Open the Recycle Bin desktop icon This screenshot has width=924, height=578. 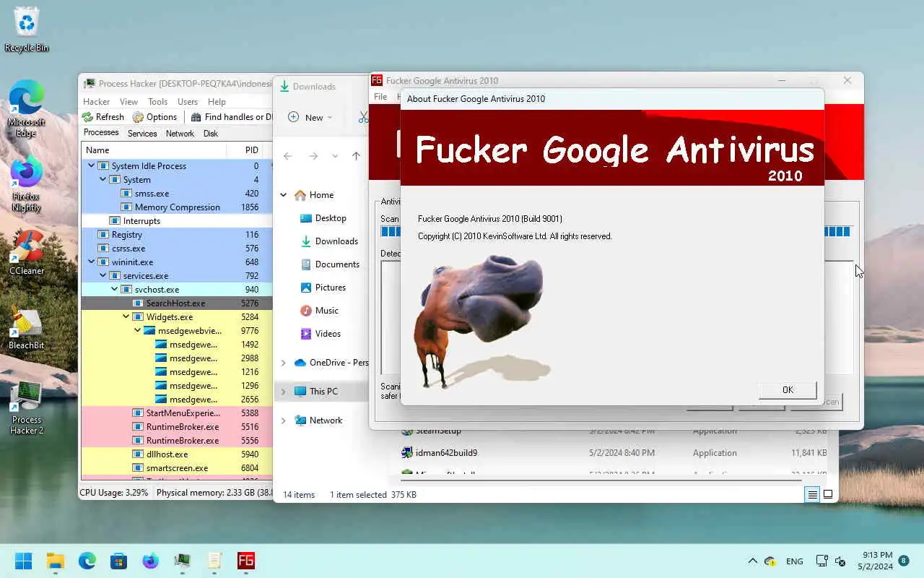point(27,30)
